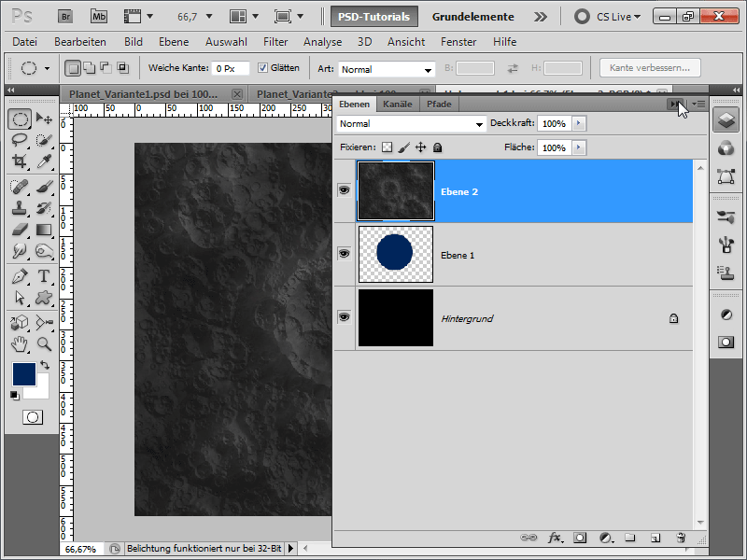The height and width of the screenshot is (560, 747).
Task: Select the Gradient tool
Action: [x=44, y=230]
